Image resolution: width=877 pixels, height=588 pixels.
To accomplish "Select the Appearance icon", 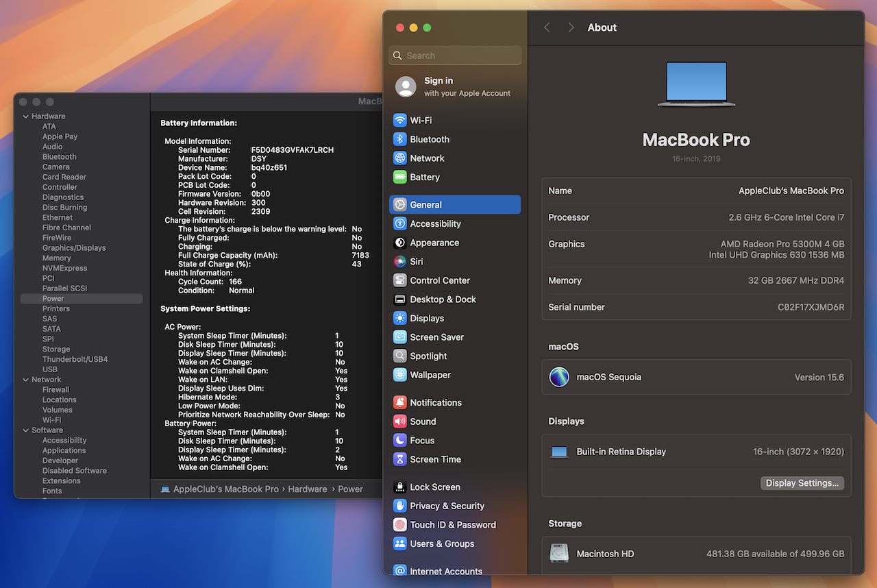I will pyautogui.click(x=400, y=243).
